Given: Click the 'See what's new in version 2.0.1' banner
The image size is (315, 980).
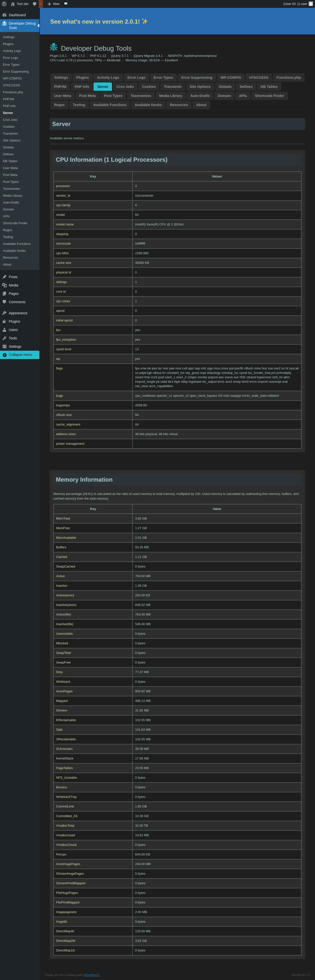Looking at the screenshot, I should click(x=98, y=22).
